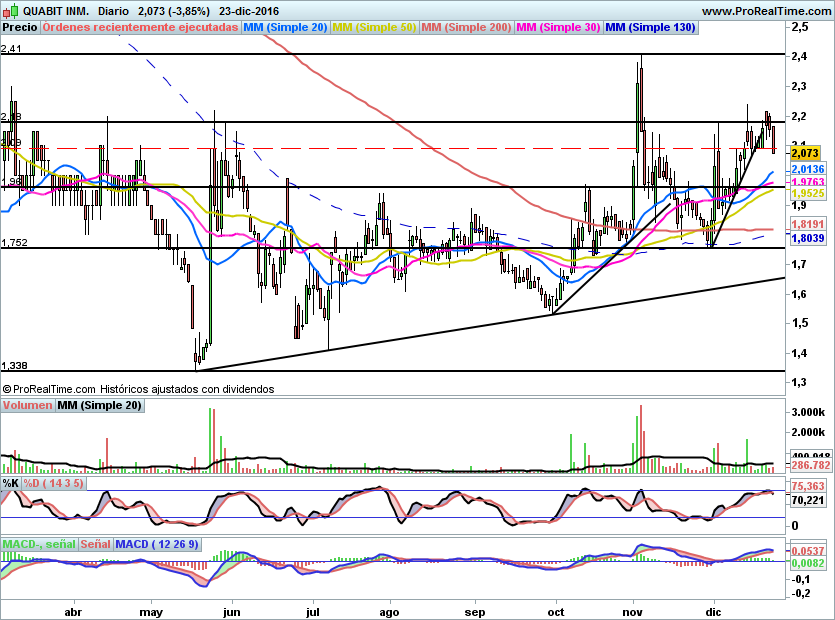Screen dimensions: 835x620
Task: Click the MM (Simple 200) legend label
Action: tap(465, 27)
